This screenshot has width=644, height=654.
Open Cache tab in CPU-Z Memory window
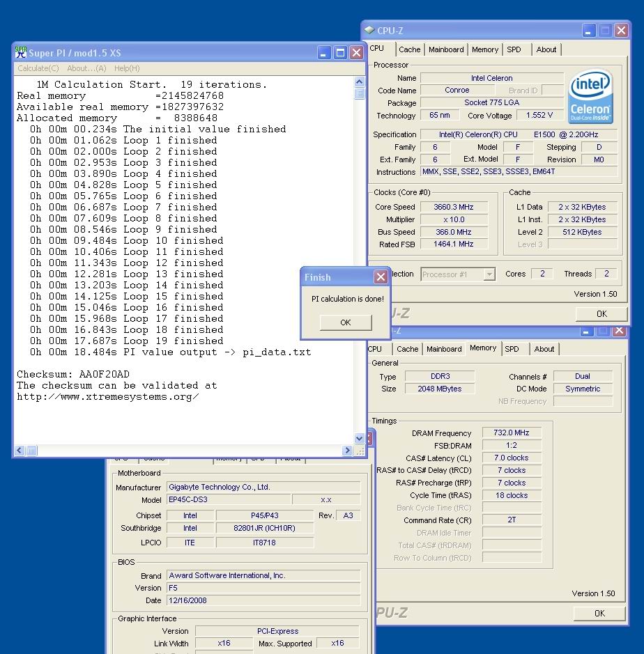[407, 349]
